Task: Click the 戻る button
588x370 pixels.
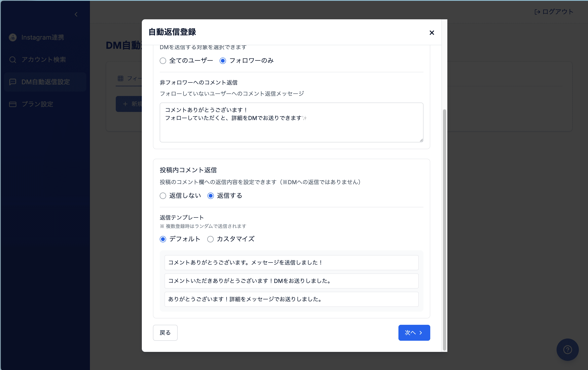Action: (165, 333)
